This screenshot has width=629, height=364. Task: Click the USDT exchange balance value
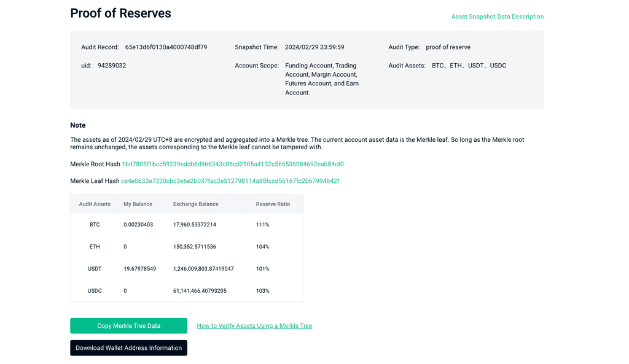click(203, 269)
